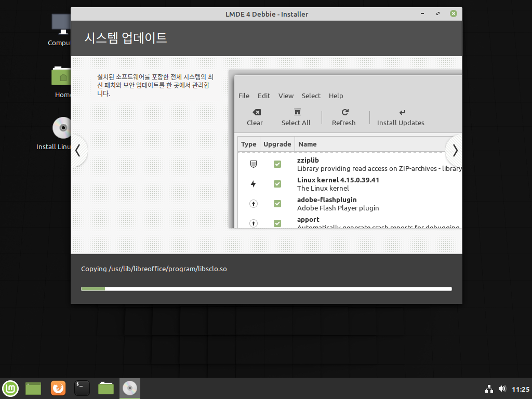Click the installation progress bar
This screenshot has height=399, width=532.
[267, 289]
